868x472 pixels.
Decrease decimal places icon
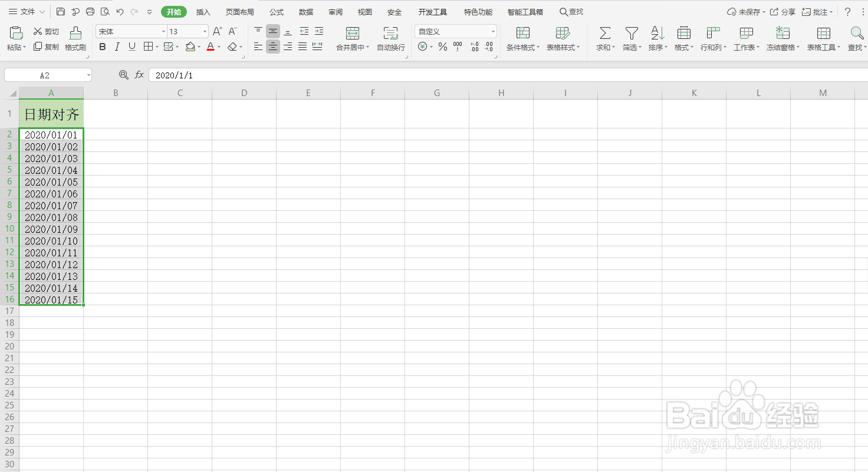click(x=489, y=47)
